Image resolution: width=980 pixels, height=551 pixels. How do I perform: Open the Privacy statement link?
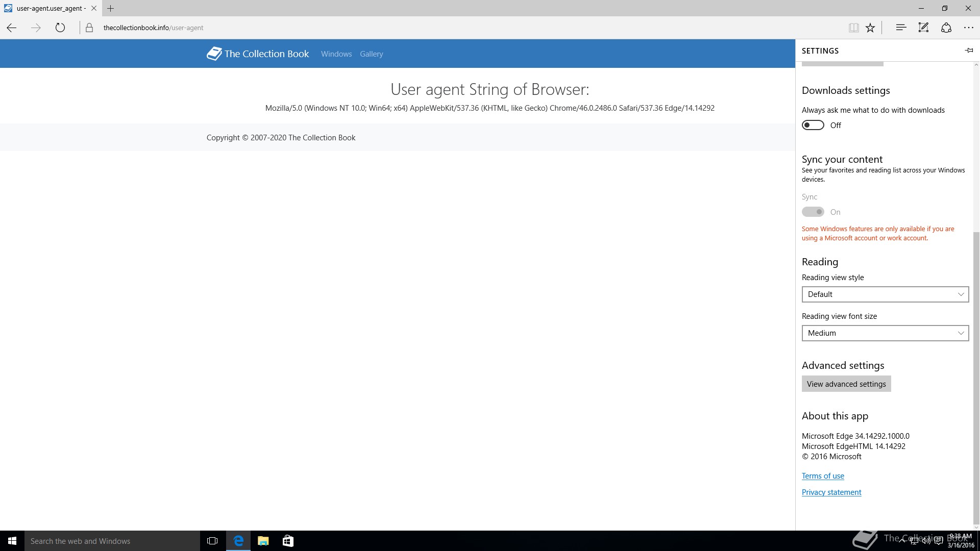pyautogui.click(x=831, y=492)
